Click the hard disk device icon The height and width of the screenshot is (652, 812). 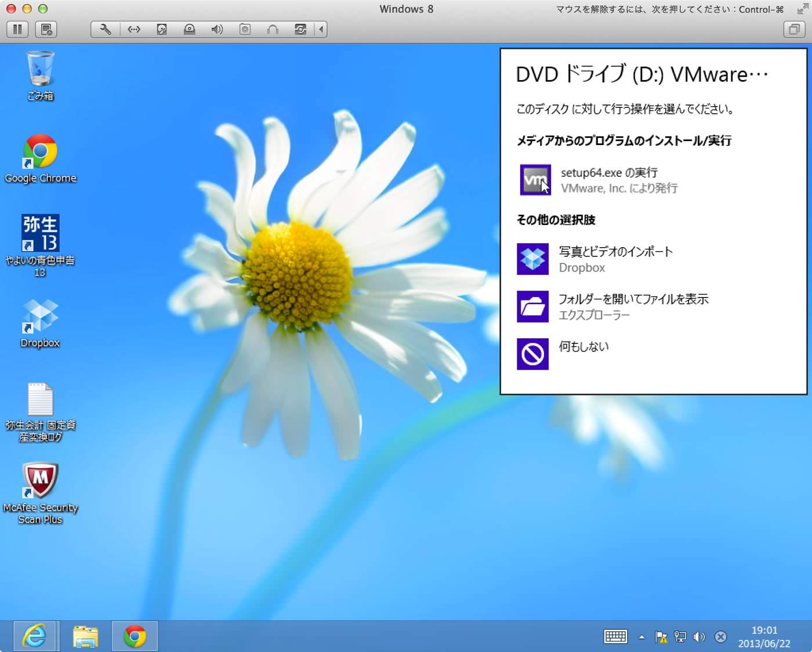tap(162, 29)
